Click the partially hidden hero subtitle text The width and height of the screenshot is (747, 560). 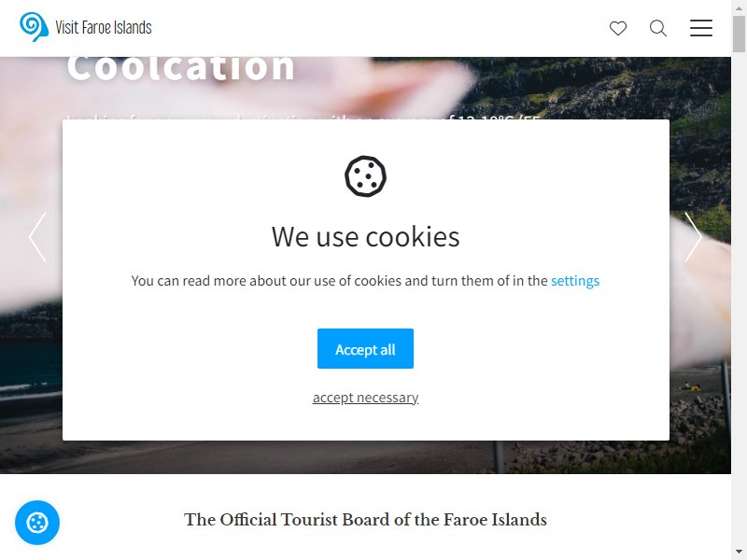point(303,117)
